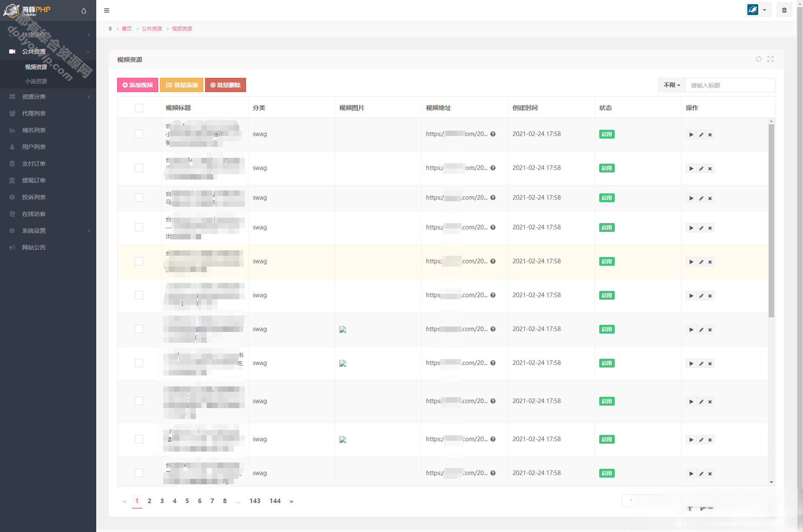This screenshot has height=532, width=803.
Task: Play video in last visible row
Action: [x=691, y=474]
